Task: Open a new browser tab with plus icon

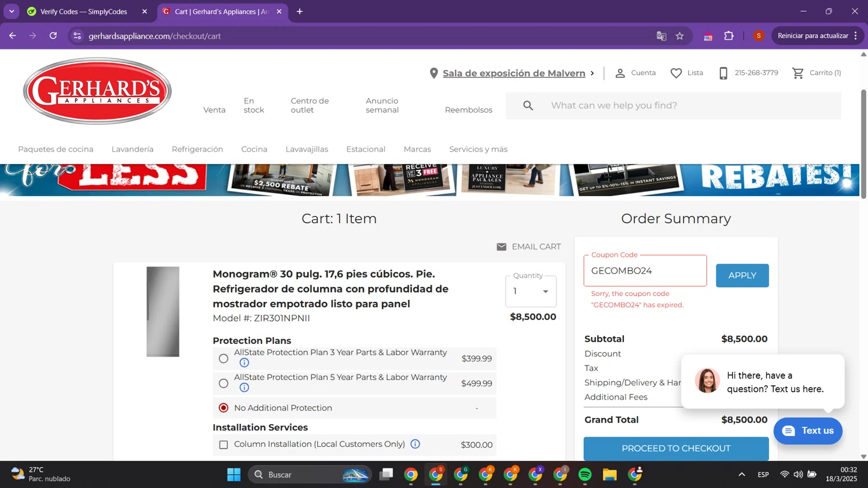Action: coord(300,12)
